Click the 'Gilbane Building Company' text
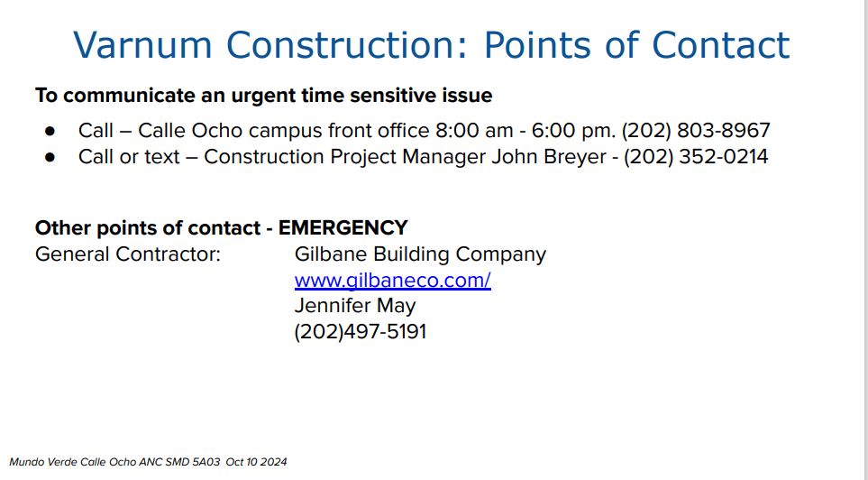The image size is (868, 480). [x=420, y=254]
